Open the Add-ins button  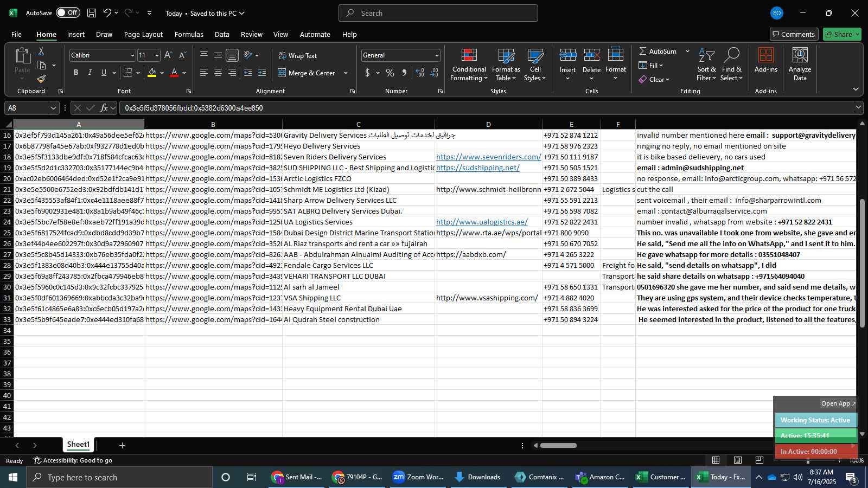pyautogui.click(x=765, y=60)
